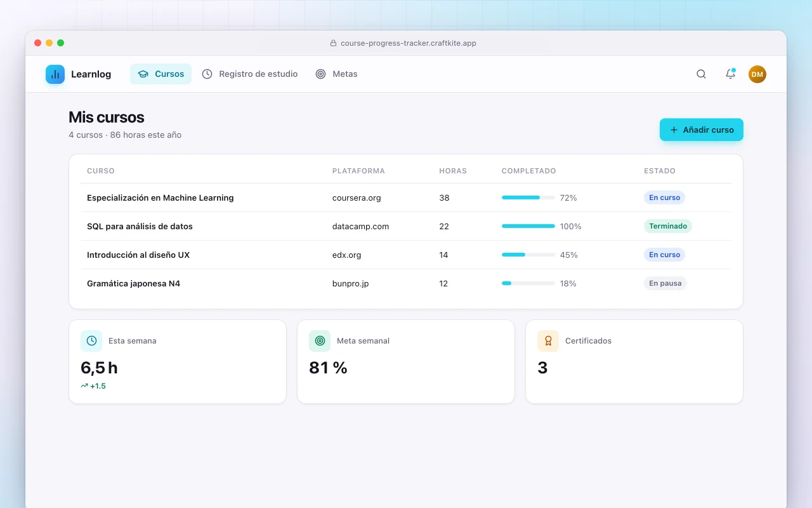The width and height of the screenshot is (812, 508).
Task: Click the 45% label in diseño UX row
Action: [569, 255]
